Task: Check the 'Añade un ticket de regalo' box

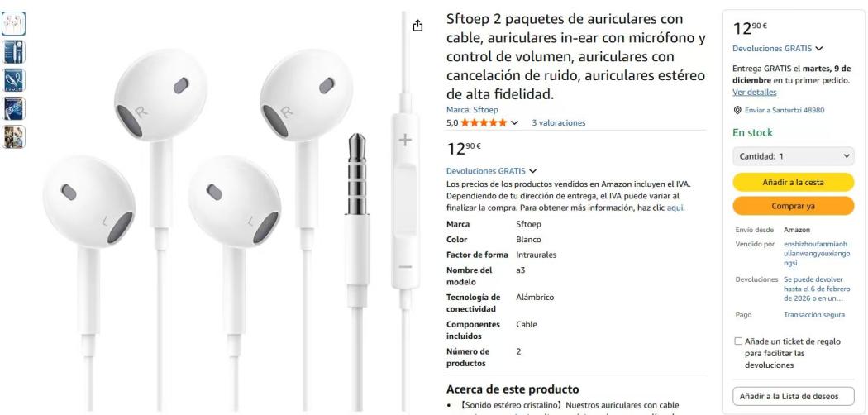Action: pyautogui.click(x=738, y=341)
